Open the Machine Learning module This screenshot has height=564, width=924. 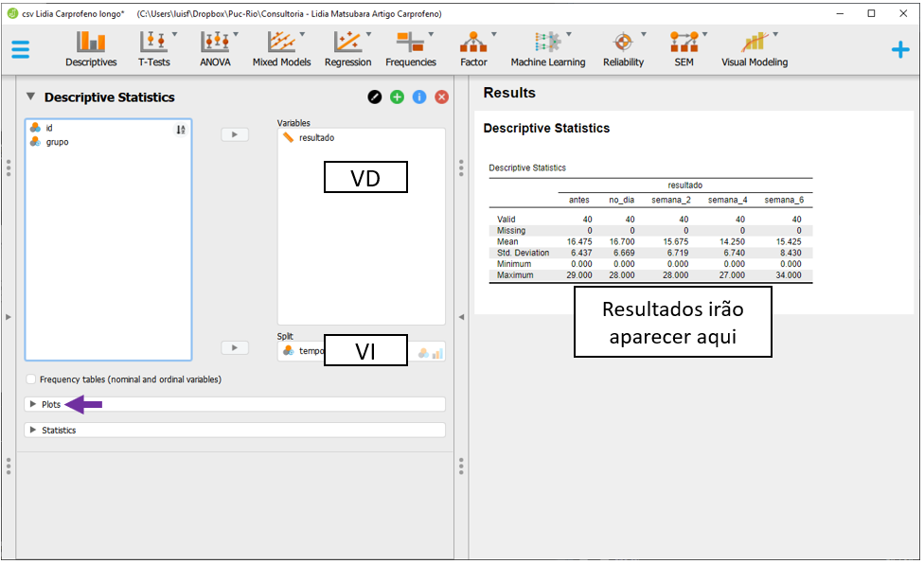tap(547, 49)
